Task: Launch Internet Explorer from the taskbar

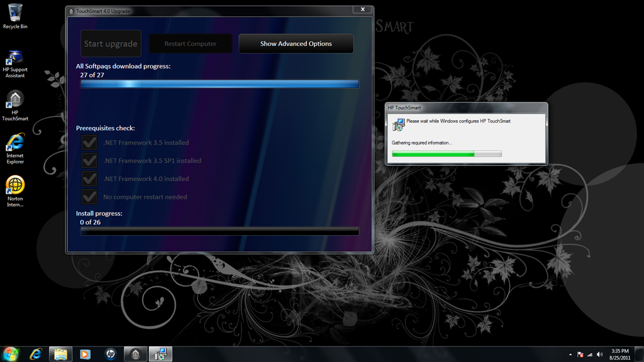Action: pyautogui.click(x=36, y=354)
